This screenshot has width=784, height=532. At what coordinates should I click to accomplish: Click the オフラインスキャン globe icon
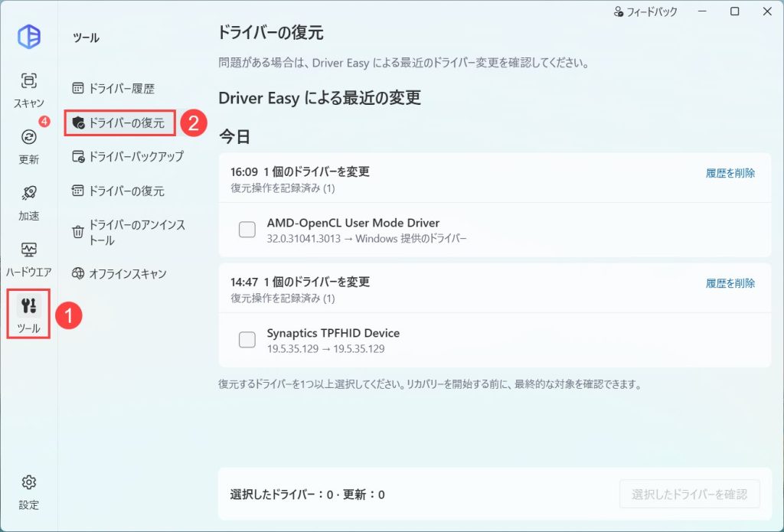pos(77,273)
